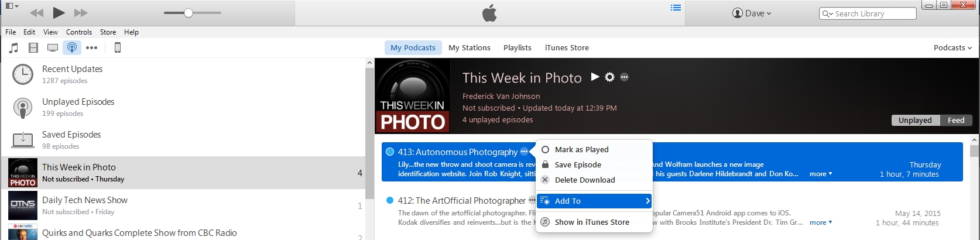Skip forward to next track
980x240 pixels.
81,13
